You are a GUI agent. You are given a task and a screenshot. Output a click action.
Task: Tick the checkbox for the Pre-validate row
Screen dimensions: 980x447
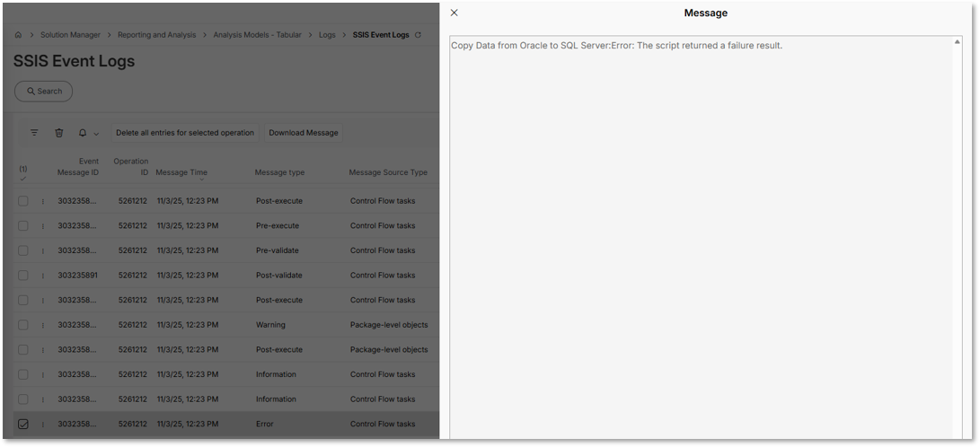23,250
